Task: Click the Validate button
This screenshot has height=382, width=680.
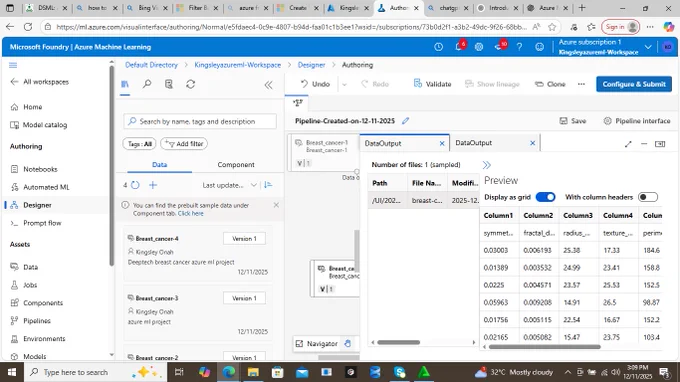Action: coord(432,84)
